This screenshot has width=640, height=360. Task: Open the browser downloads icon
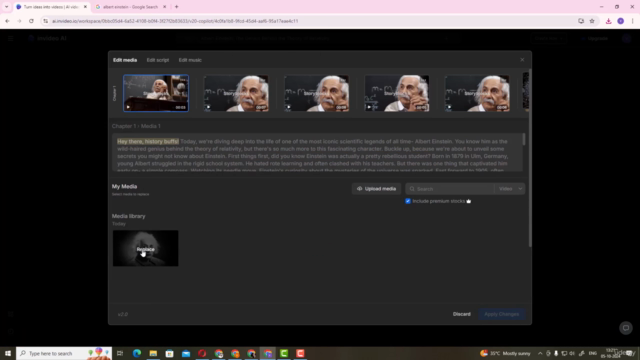[608, 21]
